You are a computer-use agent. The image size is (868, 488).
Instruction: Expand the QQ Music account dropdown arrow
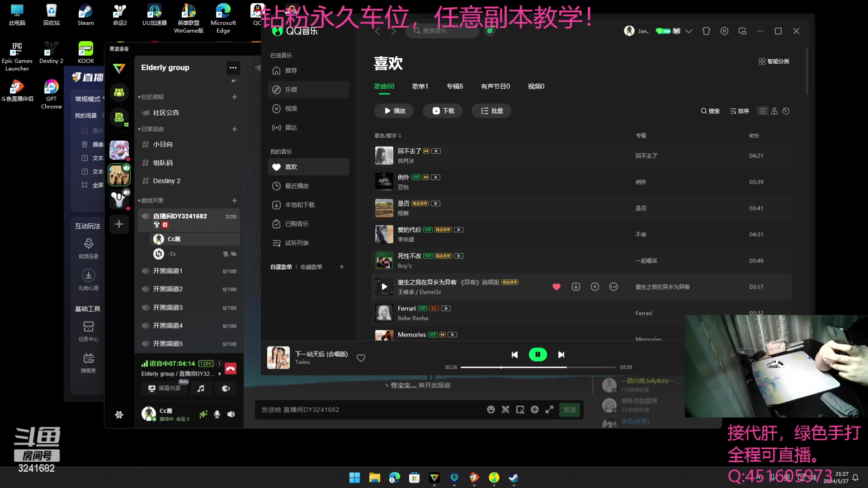pos(689,31)
